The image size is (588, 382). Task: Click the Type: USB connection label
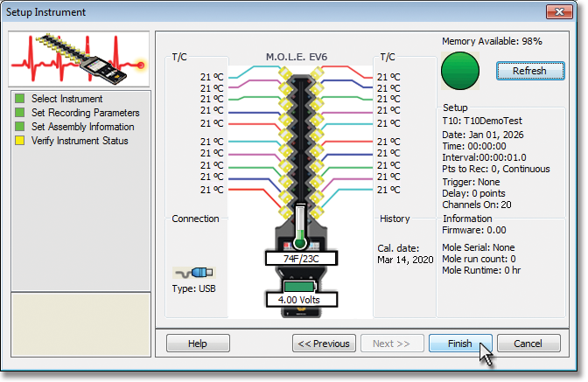194,288
